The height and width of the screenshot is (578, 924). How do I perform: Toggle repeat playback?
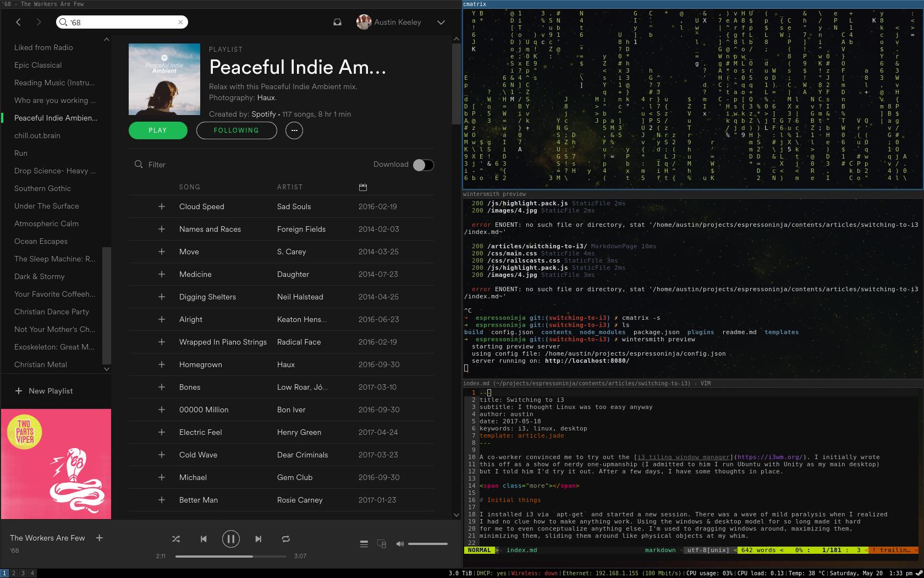point(286,539)
